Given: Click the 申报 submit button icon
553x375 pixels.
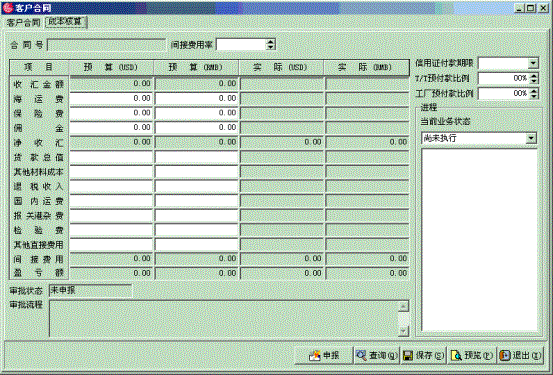Looking at the screenshot, I should (323, 355).
